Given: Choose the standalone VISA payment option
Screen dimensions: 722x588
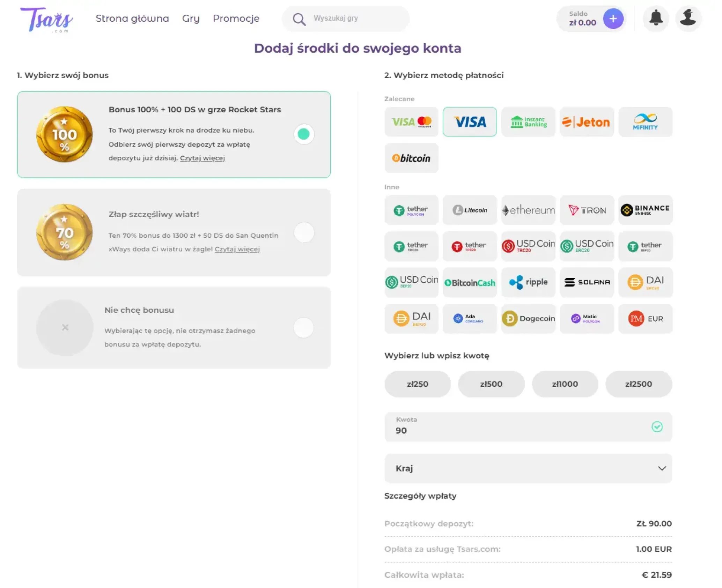Looking at the screenshot, I should [x=470, y=122].
